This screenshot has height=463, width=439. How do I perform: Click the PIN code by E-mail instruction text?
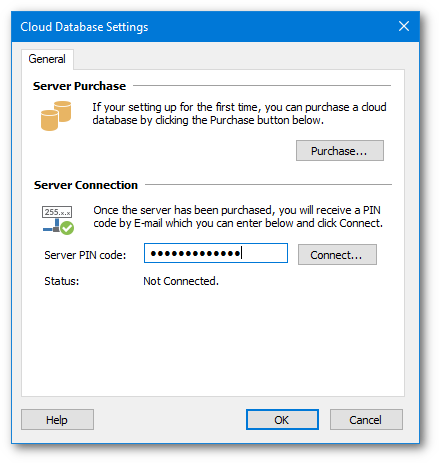[238, 216]
